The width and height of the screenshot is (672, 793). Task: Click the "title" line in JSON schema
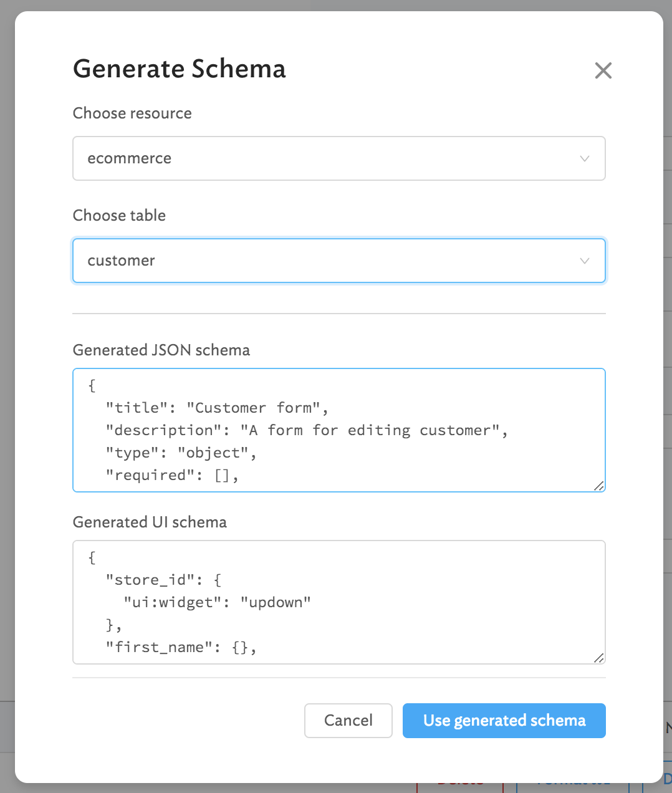click(217, 408)
